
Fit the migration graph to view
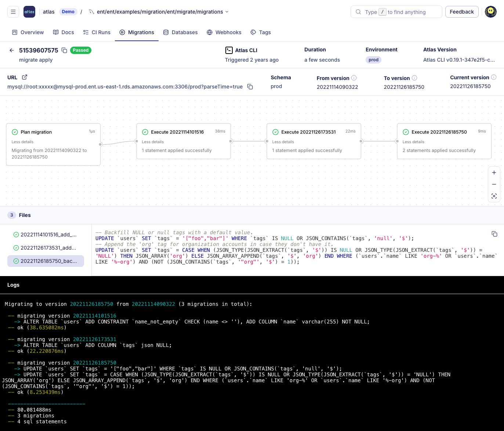pyautogui.click(x=494, y=196)
